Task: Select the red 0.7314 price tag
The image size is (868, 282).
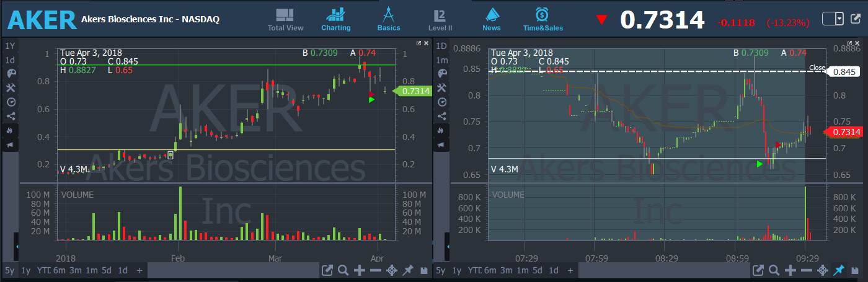Action: pyautogui.click(x=843, y=131)
